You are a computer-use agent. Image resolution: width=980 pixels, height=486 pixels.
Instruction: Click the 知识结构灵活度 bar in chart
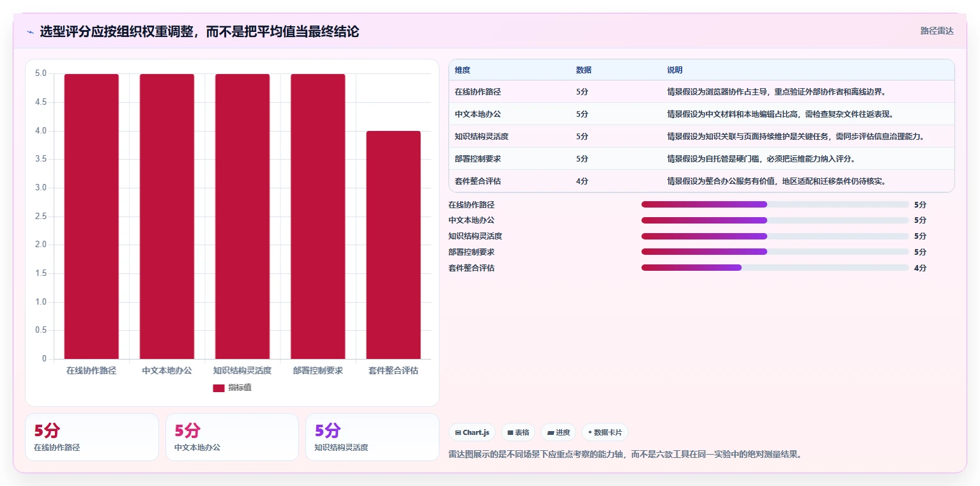click(x=242, y=216)
